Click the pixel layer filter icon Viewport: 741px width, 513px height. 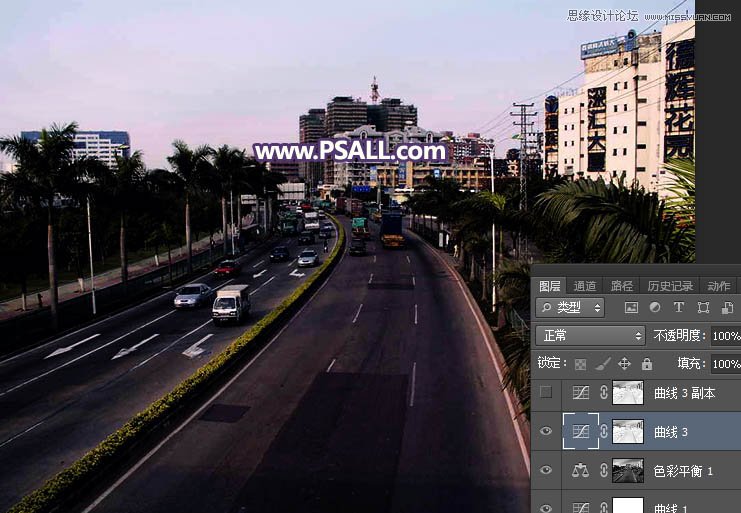pos(631,308)
